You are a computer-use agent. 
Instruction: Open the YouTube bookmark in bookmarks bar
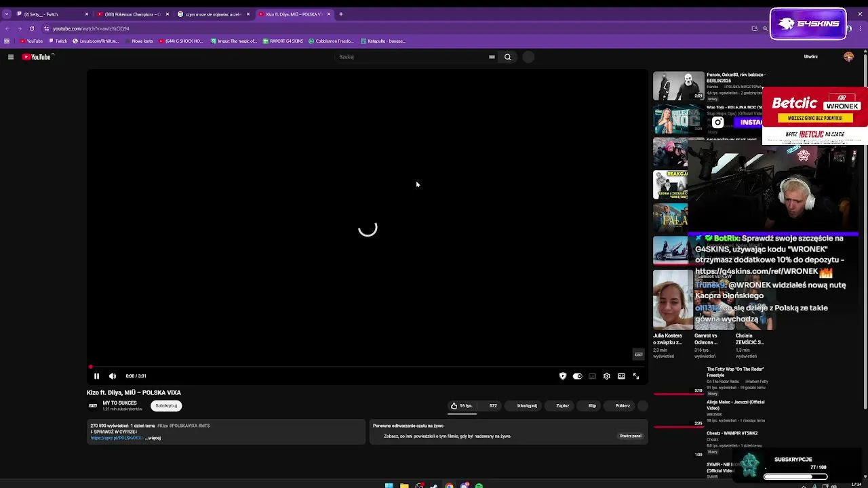point(31,41)
